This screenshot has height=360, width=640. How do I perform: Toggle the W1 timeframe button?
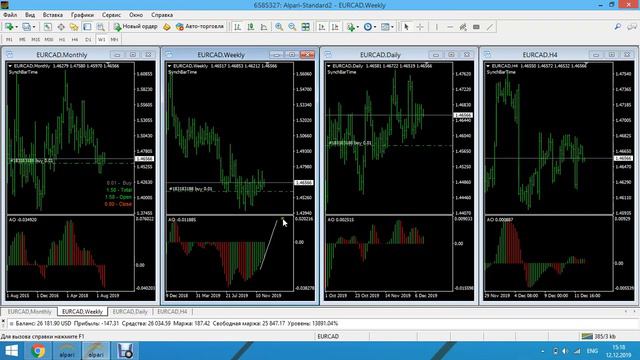[x=101, y=40]
